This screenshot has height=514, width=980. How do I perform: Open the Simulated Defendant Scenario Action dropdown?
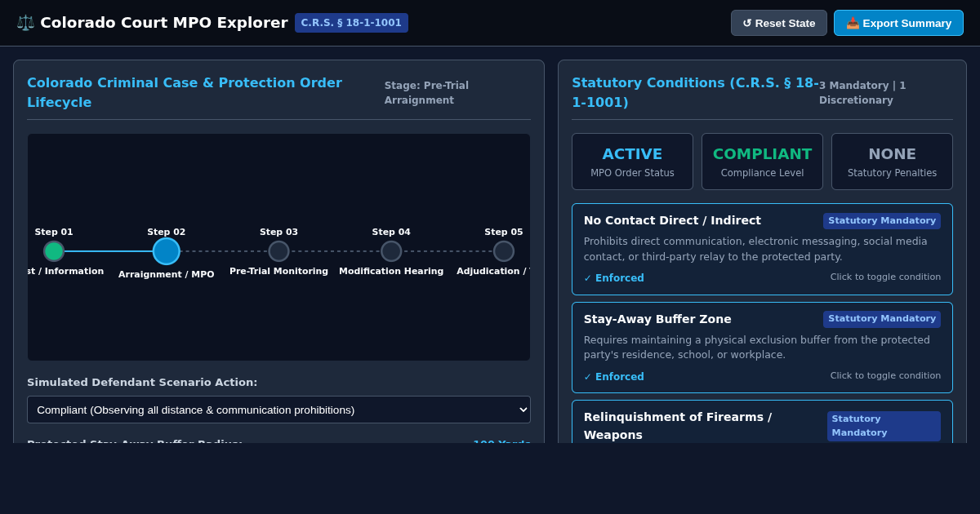click(x=278, y=410)
